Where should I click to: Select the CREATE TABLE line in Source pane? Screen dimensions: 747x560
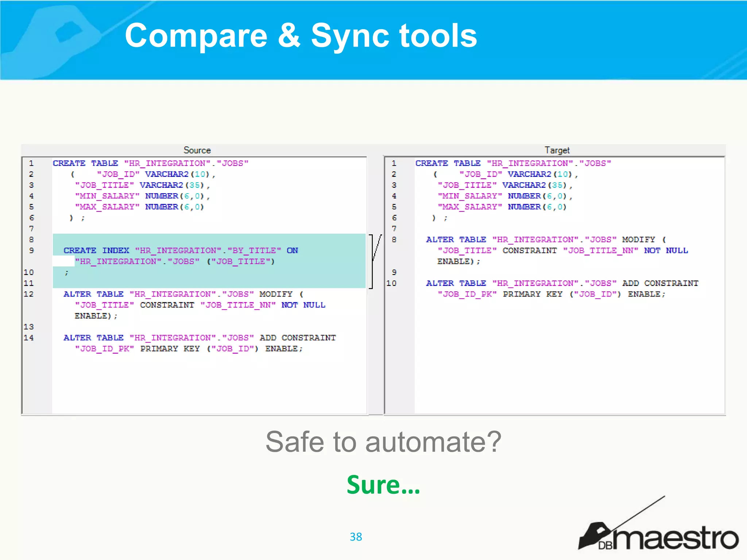click(x=150, y=163)
